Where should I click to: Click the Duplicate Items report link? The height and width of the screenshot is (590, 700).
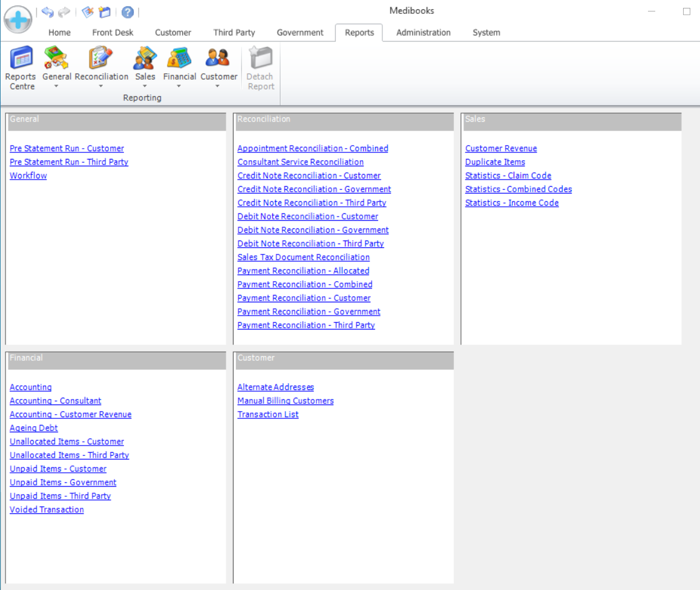coord(495,162)
